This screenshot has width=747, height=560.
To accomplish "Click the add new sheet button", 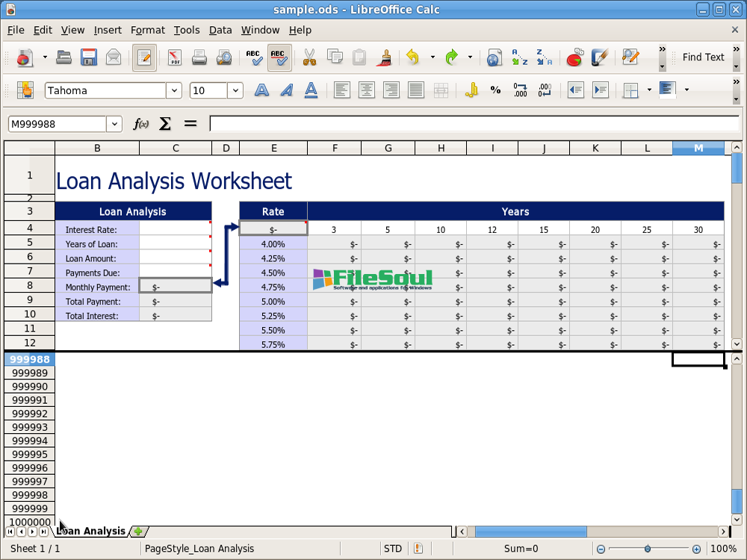I will click(138, 531).
